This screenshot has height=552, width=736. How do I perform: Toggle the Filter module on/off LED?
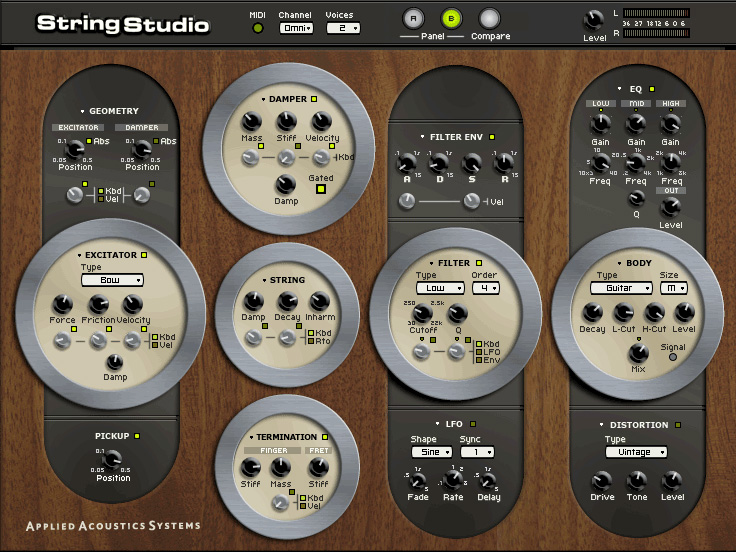(x=479, y=263)
